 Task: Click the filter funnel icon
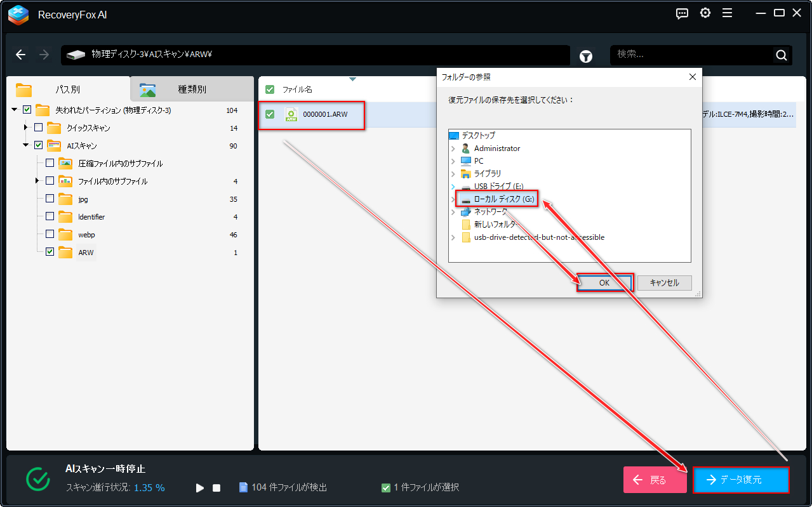pos(586,56)
